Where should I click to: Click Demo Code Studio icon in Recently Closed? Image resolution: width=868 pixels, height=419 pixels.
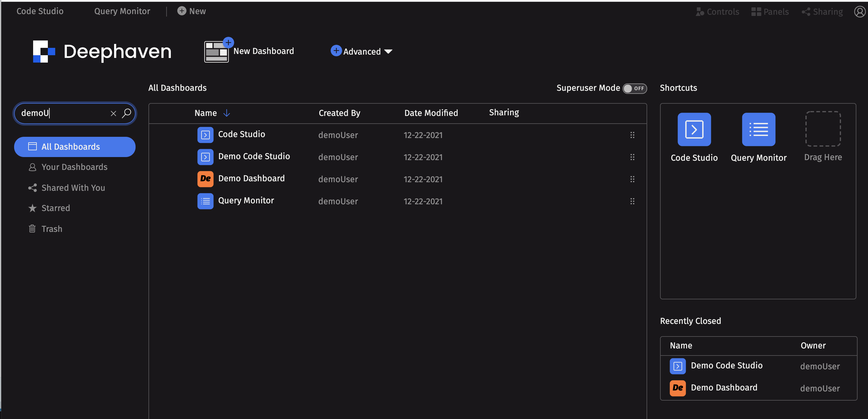pyautogui.click(x=678, y=366)
